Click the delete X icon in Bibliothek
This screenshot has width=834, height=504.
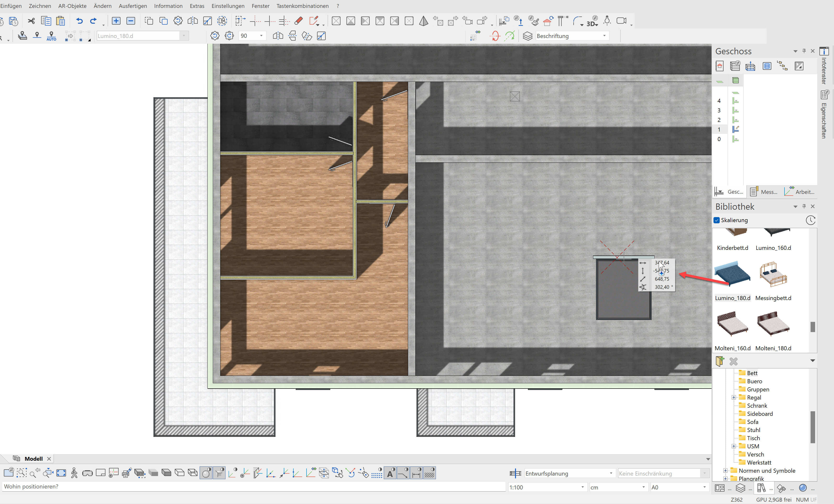pos(734,361)
